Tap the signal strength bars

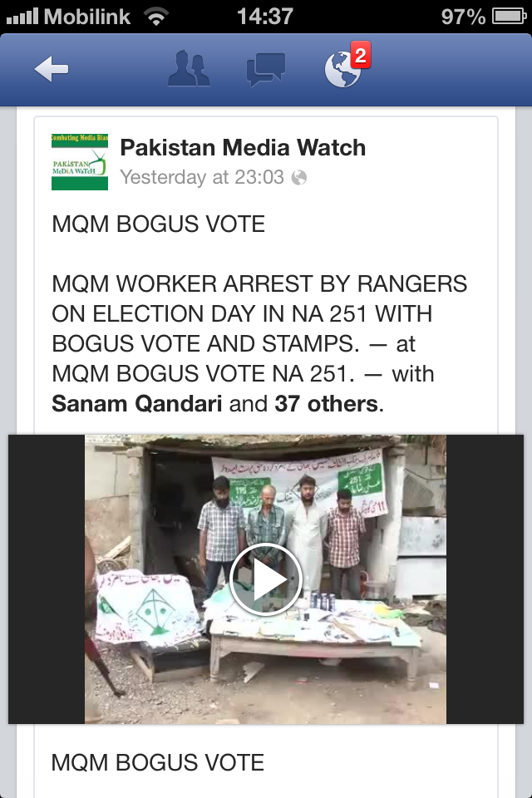(x=22, y=17)
